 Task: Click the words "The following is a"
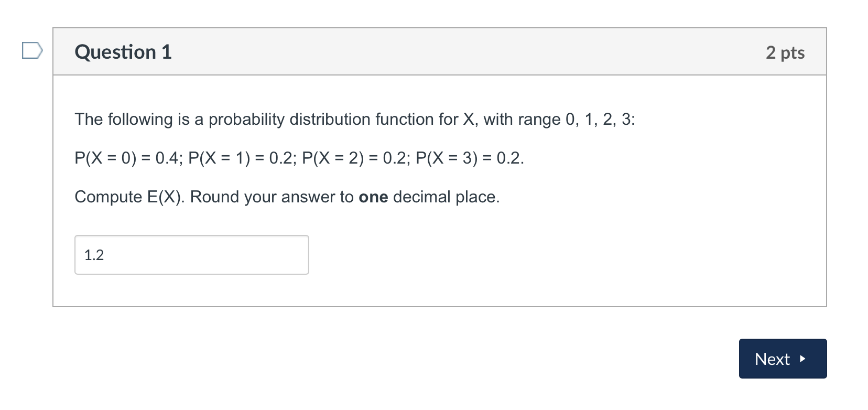(x=138, y=120)
